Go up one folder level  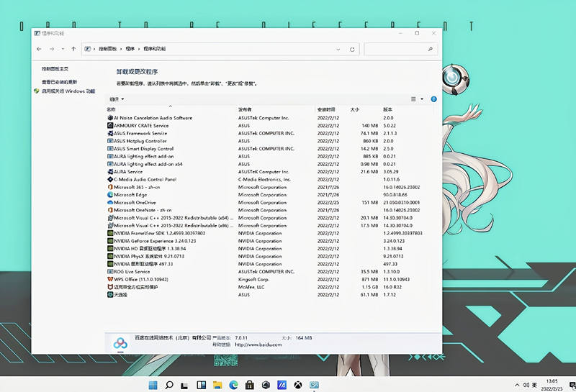(x=73, y=49)
